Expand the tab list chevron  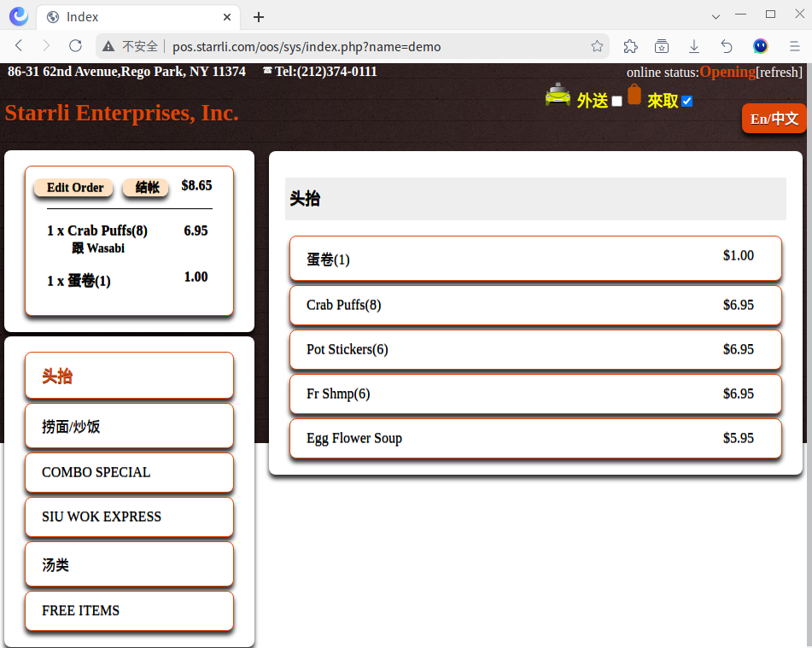pos(716,16)
